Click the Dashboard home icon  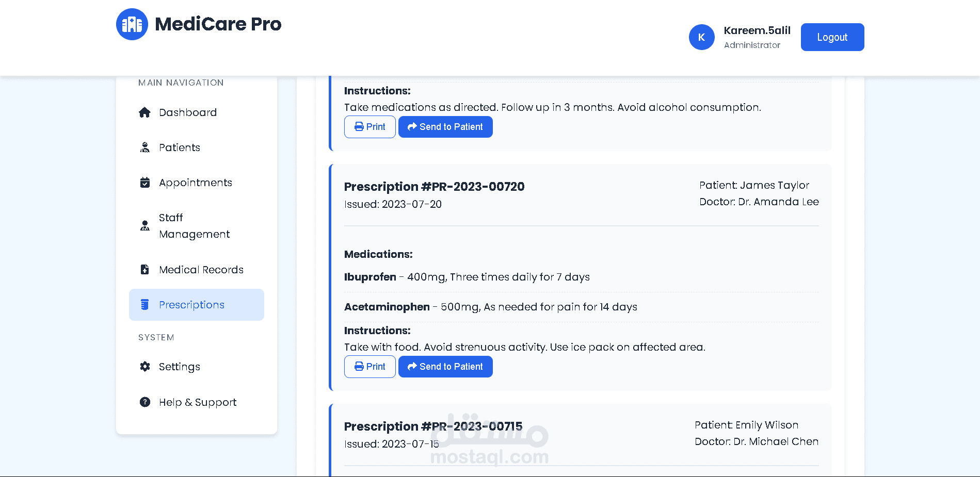click(x=145, y=112)
